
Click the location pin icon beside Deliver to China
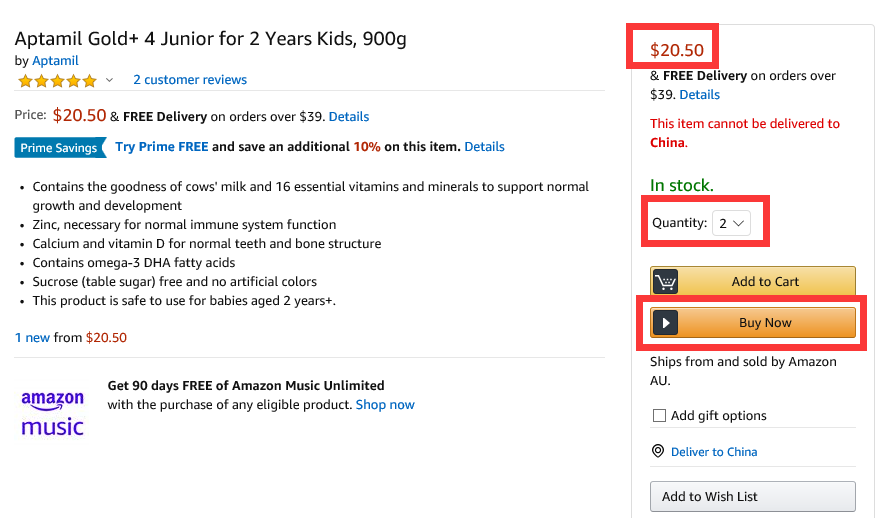tap(658, 451)
